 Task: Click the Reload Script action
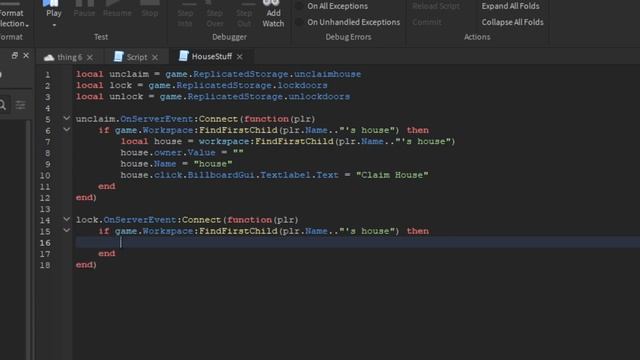pos(436,6)
